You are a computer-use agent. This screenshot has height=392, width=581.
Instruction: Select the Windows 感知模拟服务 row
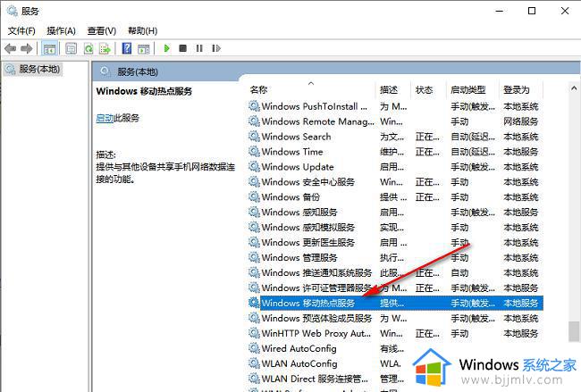click(395, 228)
